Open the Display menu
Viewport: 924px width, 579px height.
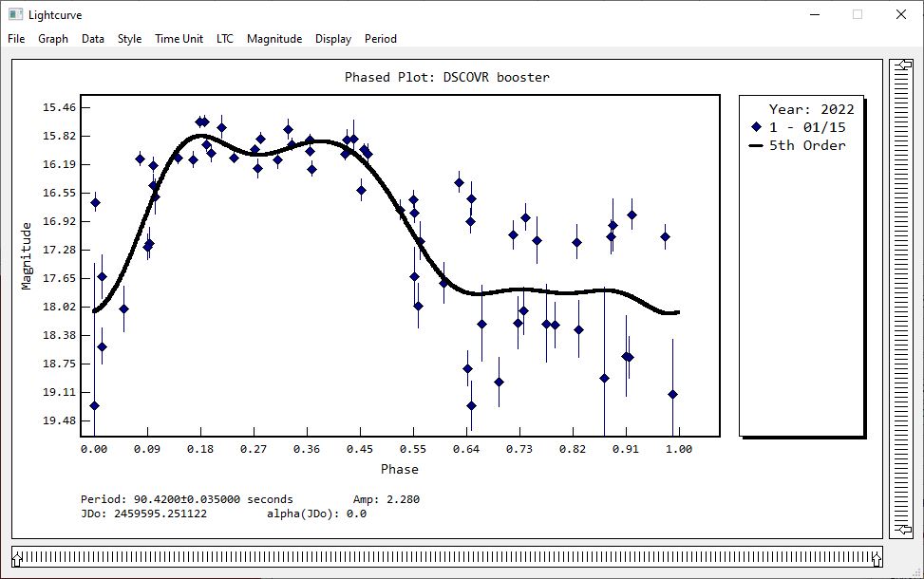(x=333, y=39)
